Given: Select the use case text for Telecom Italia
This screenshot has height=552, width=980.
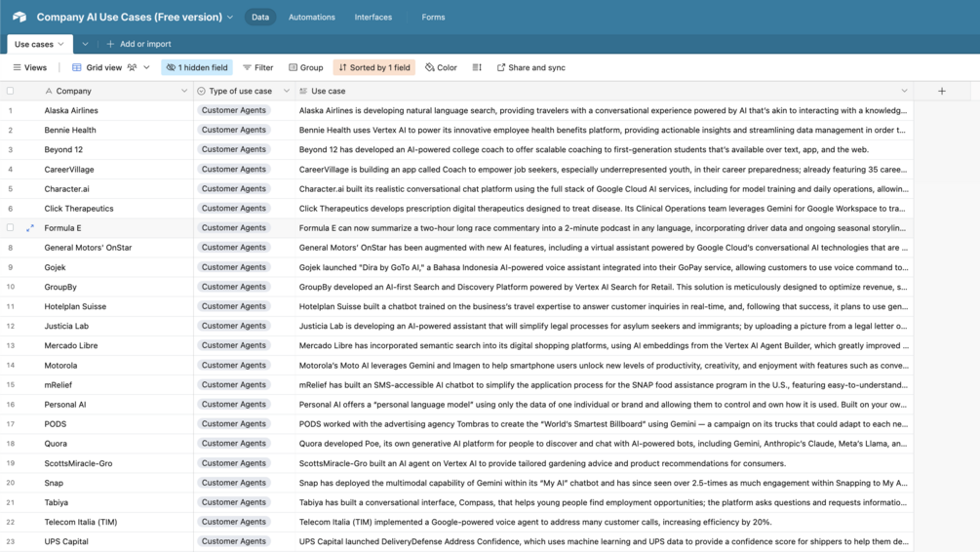Looking at the screenshot, I should tap(535, 522).
